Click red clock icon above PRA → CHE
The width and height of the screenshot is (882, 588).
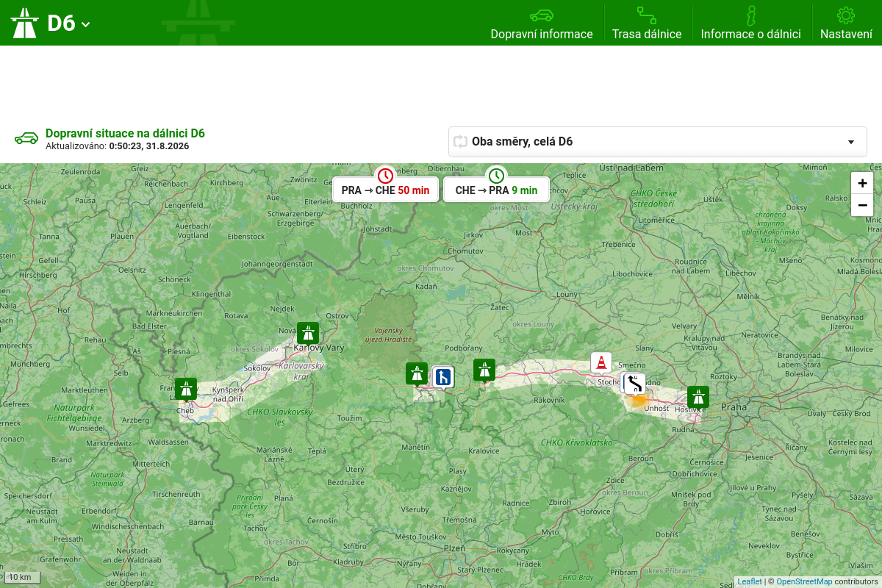[x=385, y=176]
